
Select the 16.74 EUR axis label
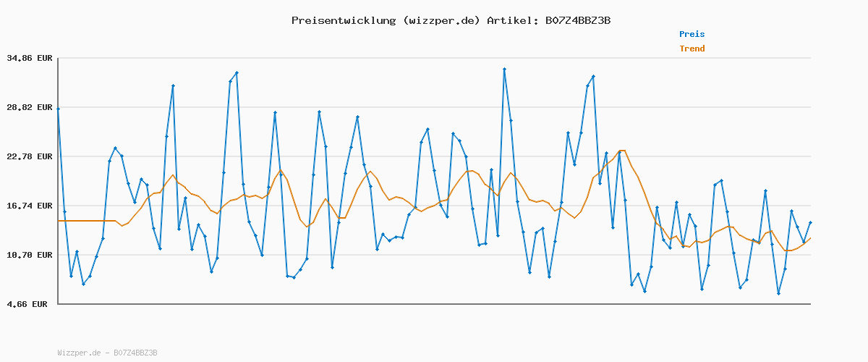[30, 206]
